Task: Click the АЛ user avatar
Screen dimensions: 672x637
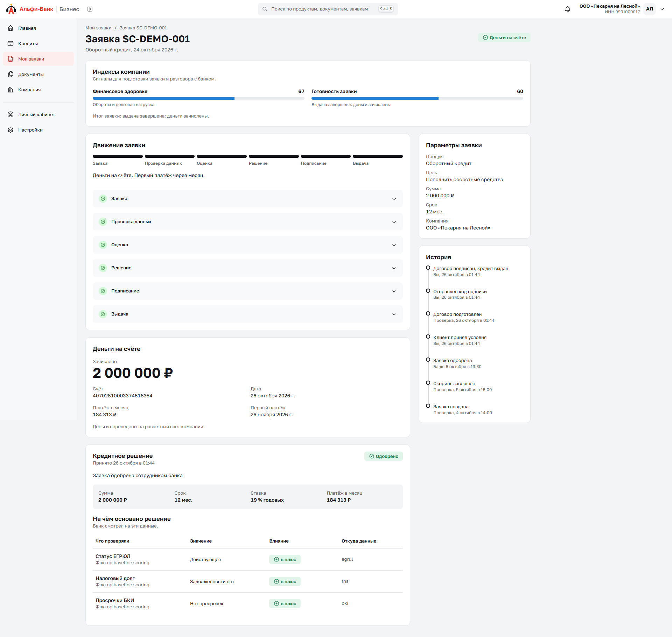Action: pyautogui.click(x=650, y=9)
